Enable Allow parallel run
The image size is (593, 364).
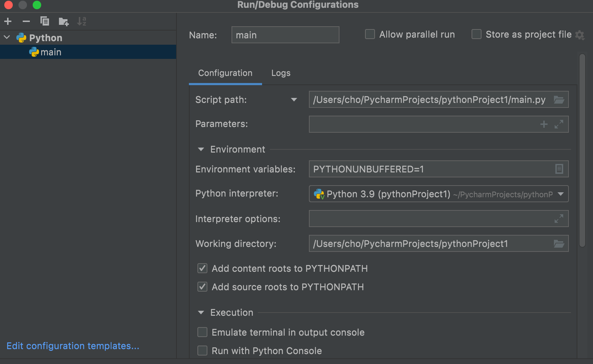[370, 34]
